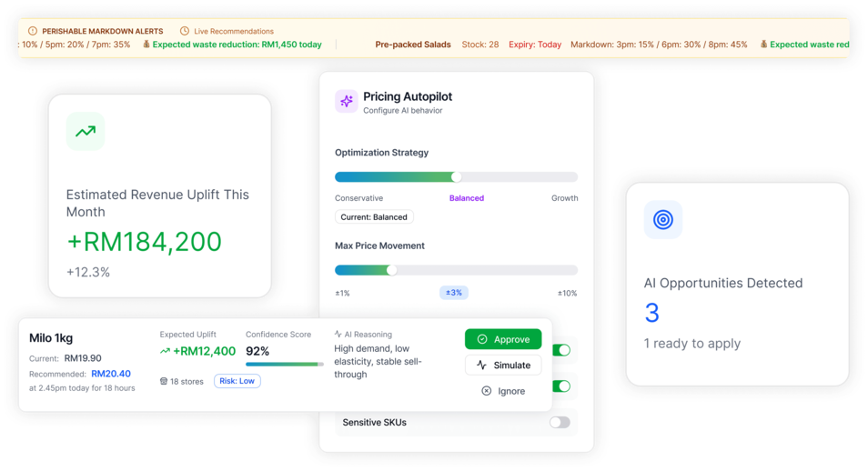Click the Risk: Low badge
Viewport: 868px width, 471px height.
coord(237,381)
